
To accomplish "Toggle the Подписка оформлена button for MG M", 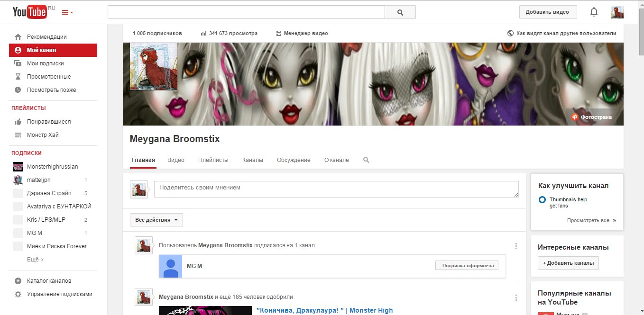I will tap(467, 266).
